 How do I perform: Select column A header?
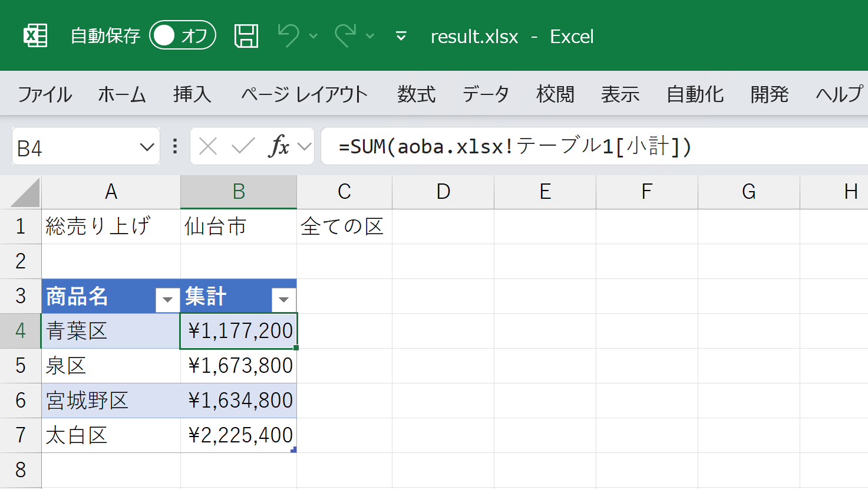pos(111,192)
